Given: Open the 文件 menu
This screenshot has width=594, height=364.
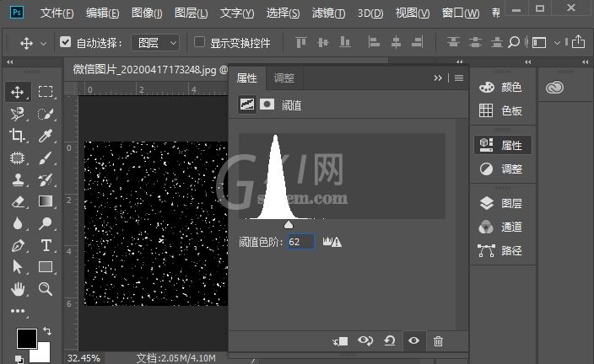Looking at the screenshot, I should pos(57,13).
